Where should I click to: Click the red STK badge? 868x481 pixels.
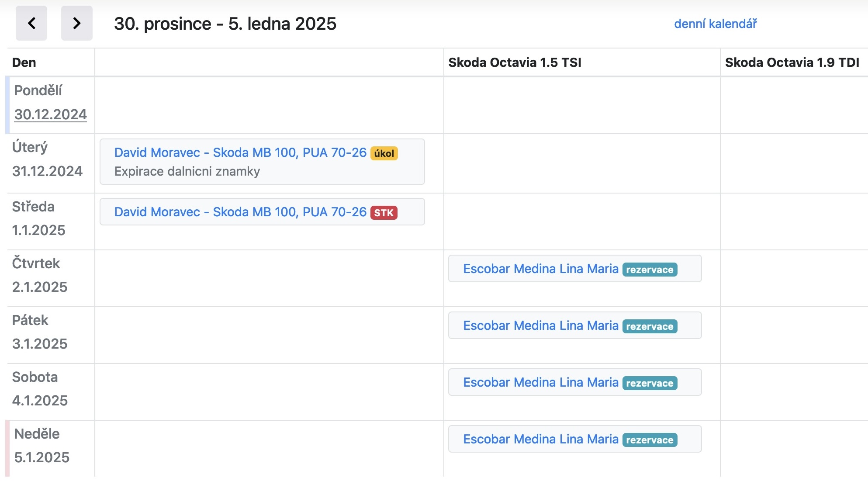(384, 213)
